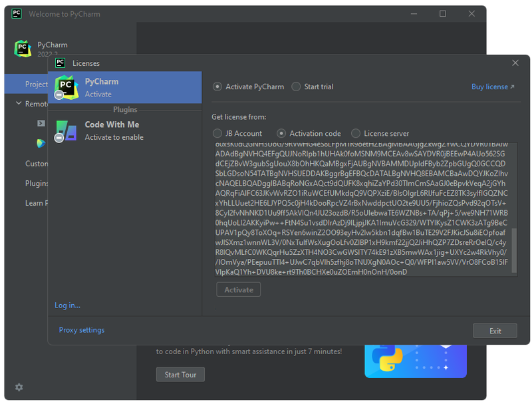Screen dimensions: 532x402
Task: Click the activation code scrollbar thumb
Action: tap(514, 250)
